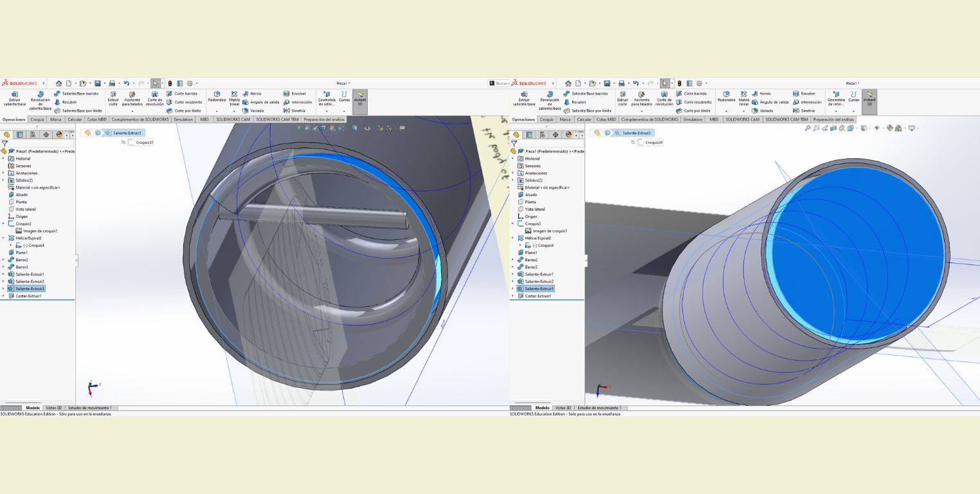
Task: Toggle the Select cursor tool in left window
Action: point(155,84)
